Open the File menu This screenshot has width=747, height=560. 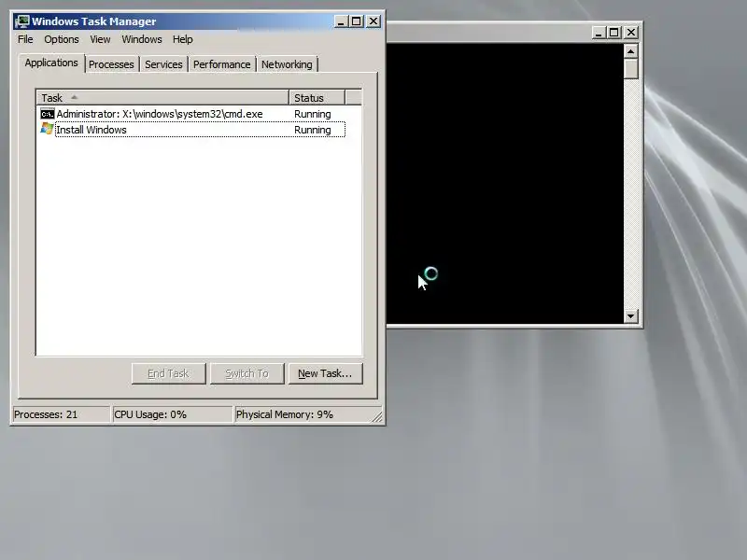tap(25, 39)
